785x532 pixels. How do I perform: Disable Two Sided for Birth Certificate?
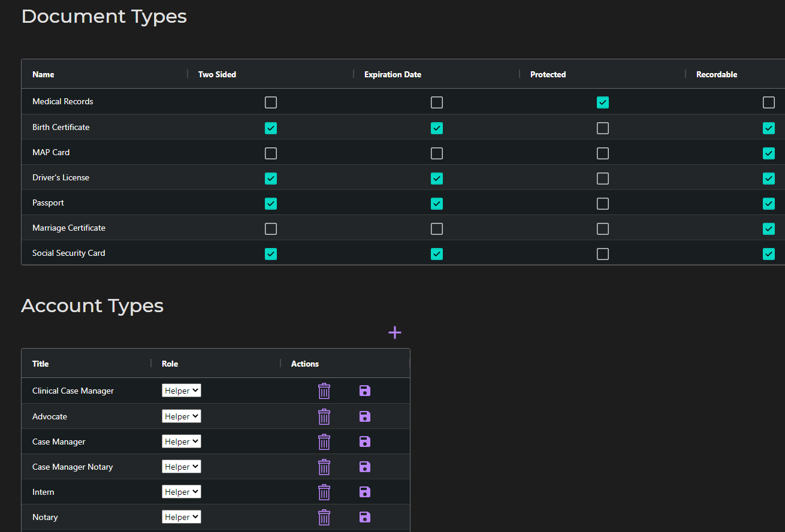coord(271,128)
